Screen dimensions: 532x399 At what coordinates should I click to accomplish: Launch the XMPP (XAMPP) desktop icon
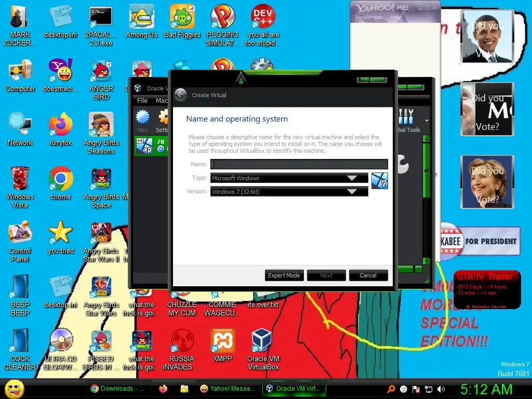(x=222, y=345)
